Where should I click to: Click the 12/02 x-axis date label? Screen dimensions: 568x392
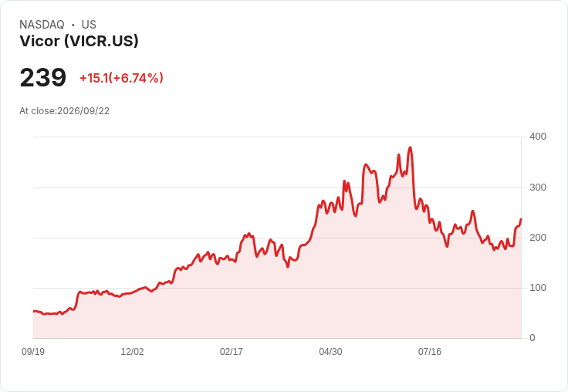pos(132,352)
